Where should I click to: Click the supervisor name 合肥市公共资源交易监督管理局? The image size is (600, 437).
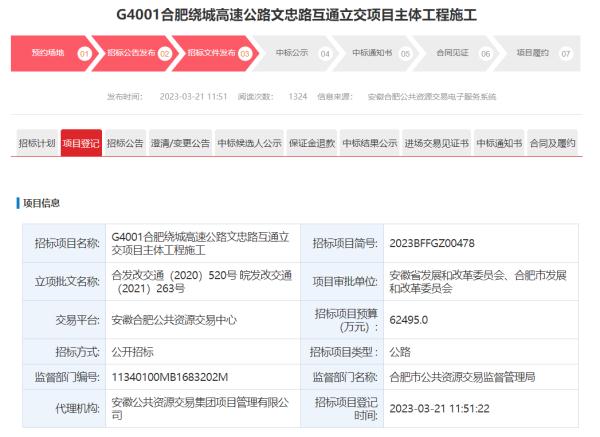[462, 377]
